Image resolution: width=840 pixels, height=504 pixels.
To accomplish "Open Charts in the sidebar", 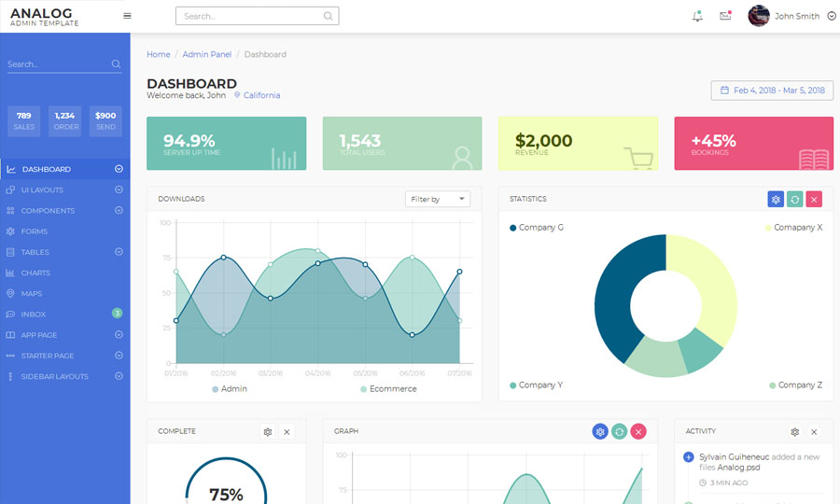I will pyautogui.click(x=35, y=273).
